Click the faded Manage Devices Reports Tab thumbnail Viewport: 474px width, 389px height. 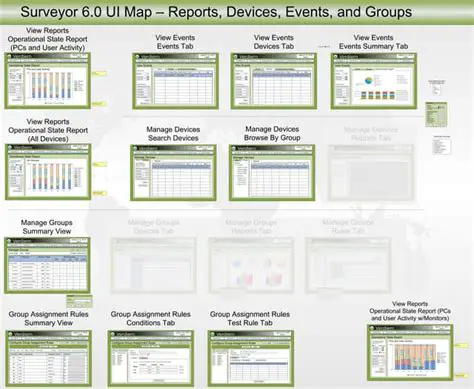371,173
